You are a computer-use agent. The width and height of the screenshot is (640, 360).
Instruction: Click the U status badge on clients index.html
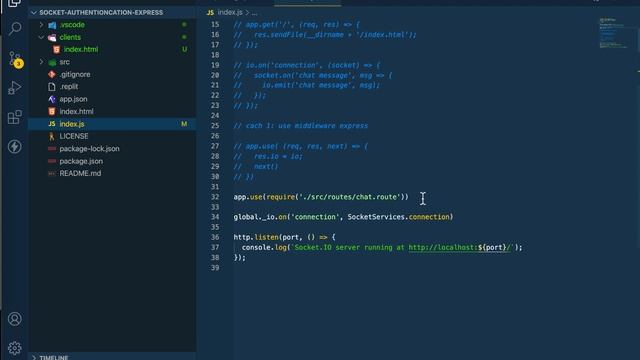pos(184,49)
